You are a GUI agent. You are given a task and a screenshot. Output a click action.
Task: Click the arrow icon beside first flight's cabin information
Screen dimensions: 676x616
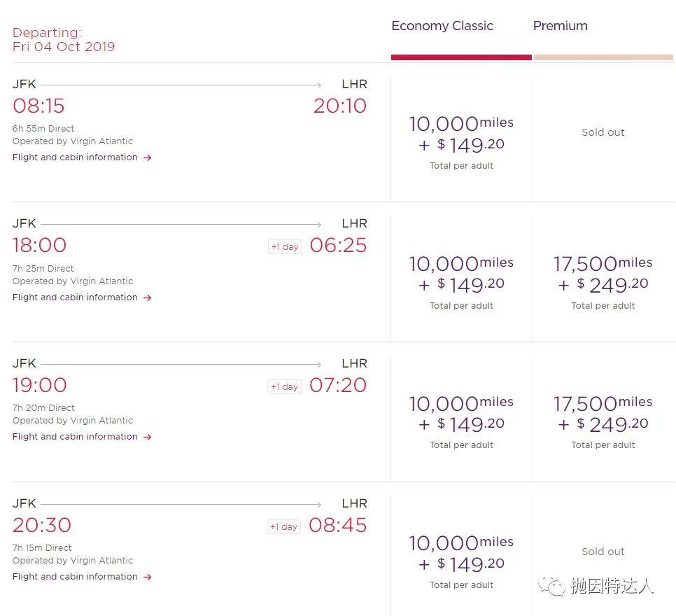point(147,157)
